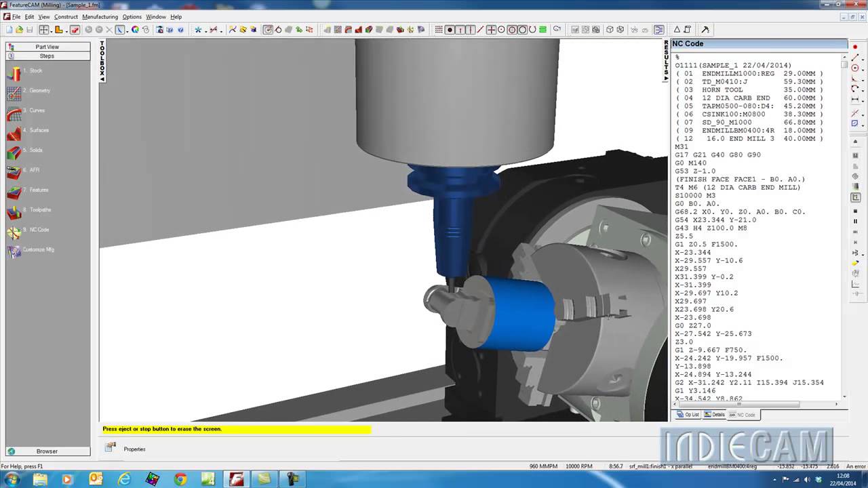
Task: Toggle the boxed cursor select mode button
Action: pyautogui.click(x=119, y=30)
